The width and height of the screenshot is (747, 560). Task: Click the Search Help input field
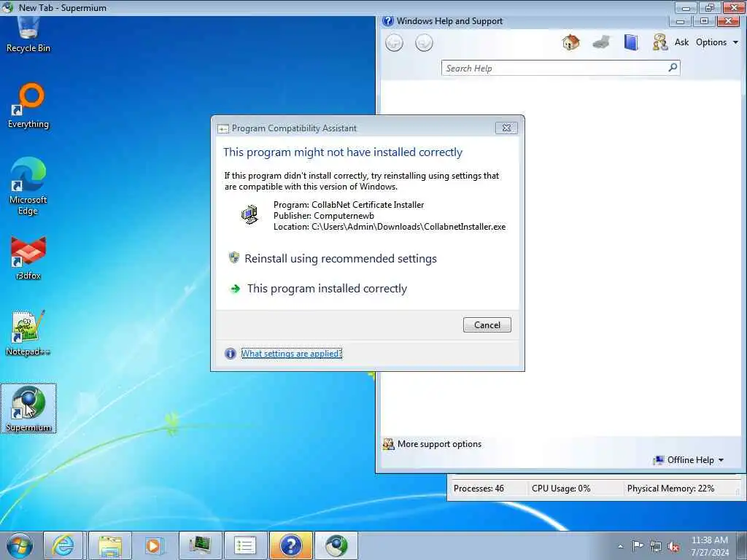pos(554,68)
